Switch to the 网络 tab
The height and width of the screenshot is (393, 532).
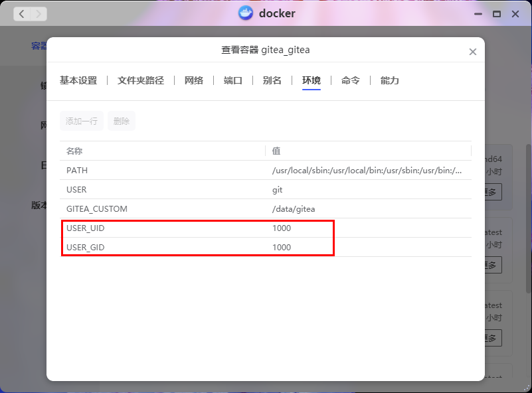[x=194, y=80]
